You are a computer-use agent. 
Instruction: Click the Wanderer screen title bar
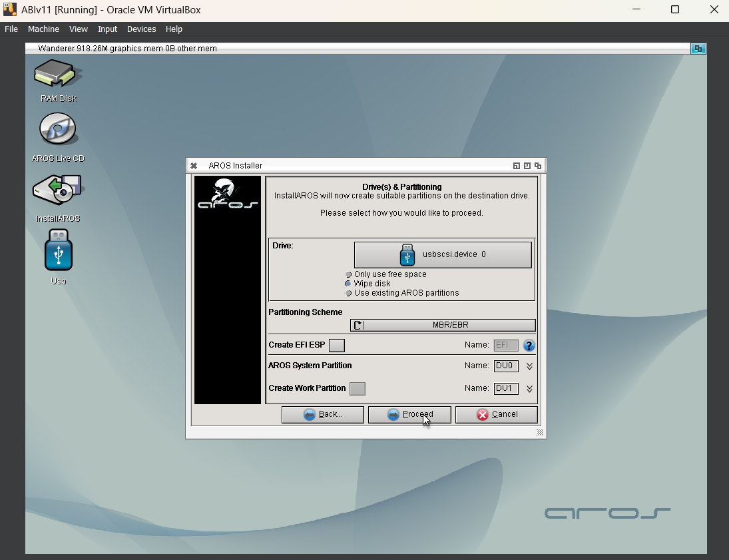(358, 49)
